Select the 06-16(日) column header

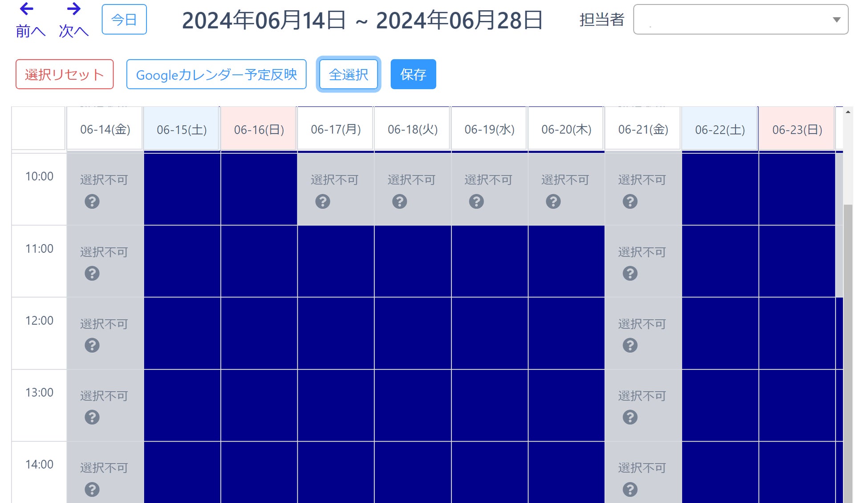[259, 129]
